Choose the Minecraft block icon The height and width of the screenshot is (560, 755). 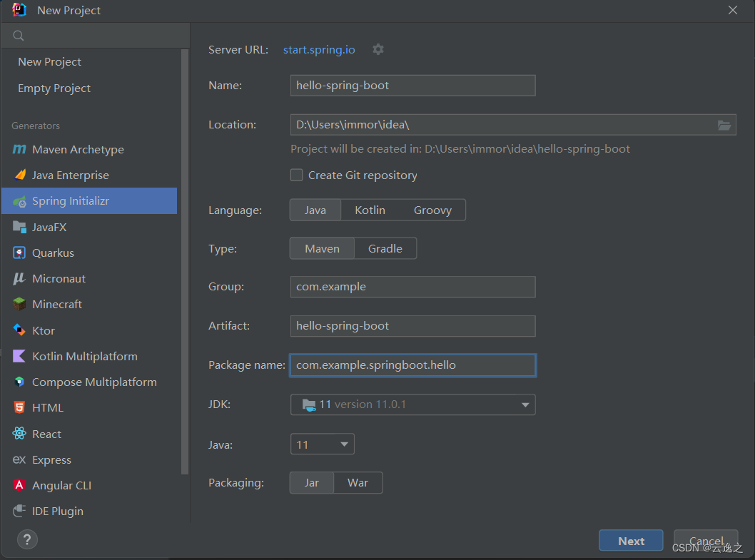tap(19, 304)
